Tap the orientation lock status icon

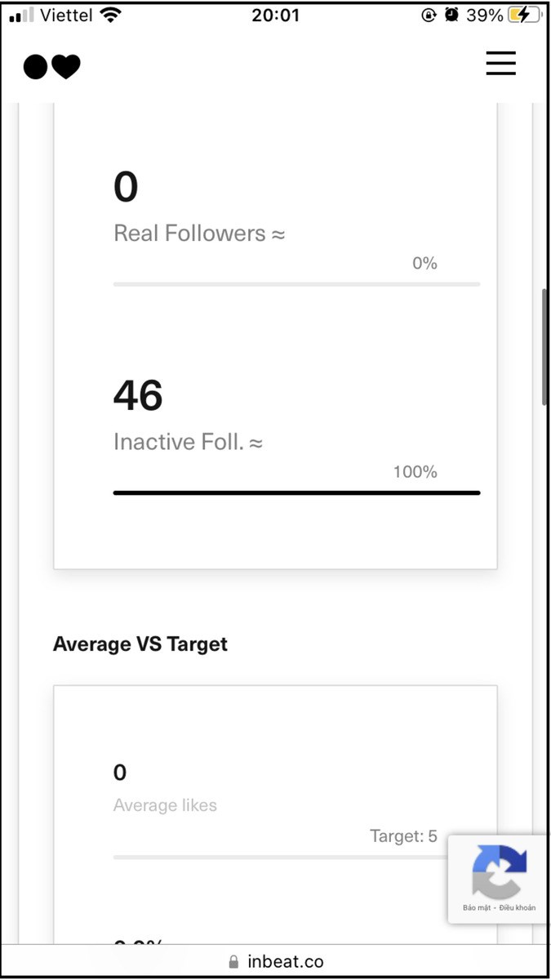point(429,16)
